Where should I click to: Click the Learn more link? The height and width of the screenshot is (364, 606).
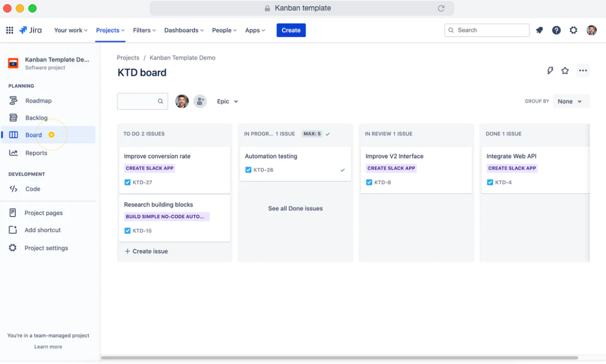(x=48, y=347)
